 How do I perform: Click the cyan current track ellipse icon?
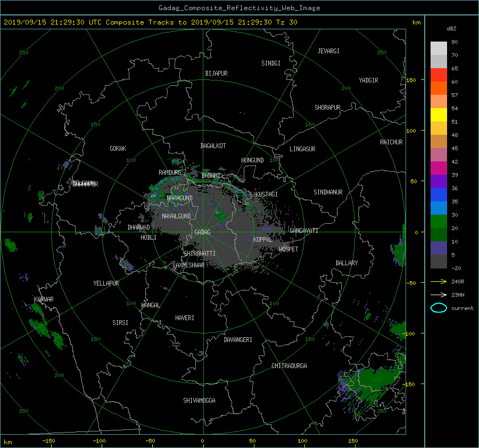tap(439, 308)
